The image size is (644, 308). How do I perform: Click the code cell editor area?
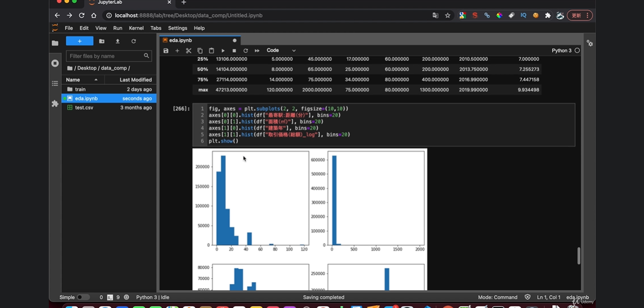(384, 125)
